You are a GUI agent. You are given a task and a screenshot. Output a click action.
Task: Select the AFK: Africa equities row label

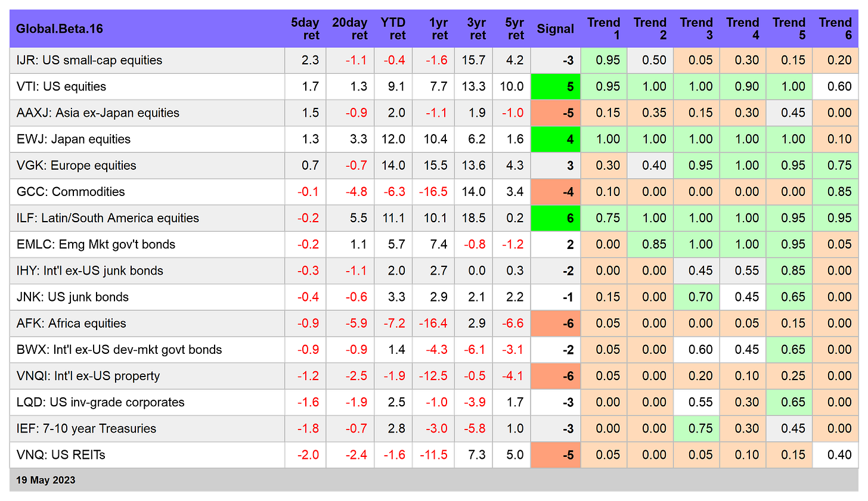(x=72, y=323)
